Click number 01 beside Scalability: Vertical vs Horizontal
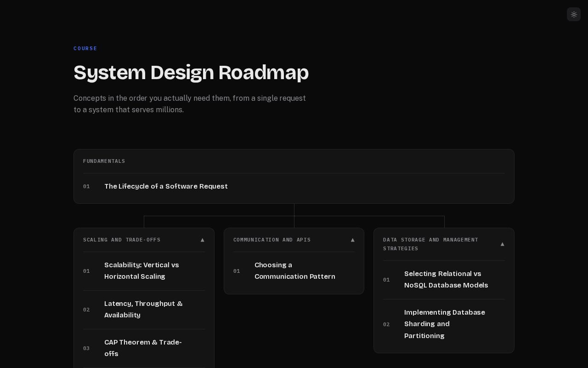Screen dimensions: 588x368 (x=86, y=271)
